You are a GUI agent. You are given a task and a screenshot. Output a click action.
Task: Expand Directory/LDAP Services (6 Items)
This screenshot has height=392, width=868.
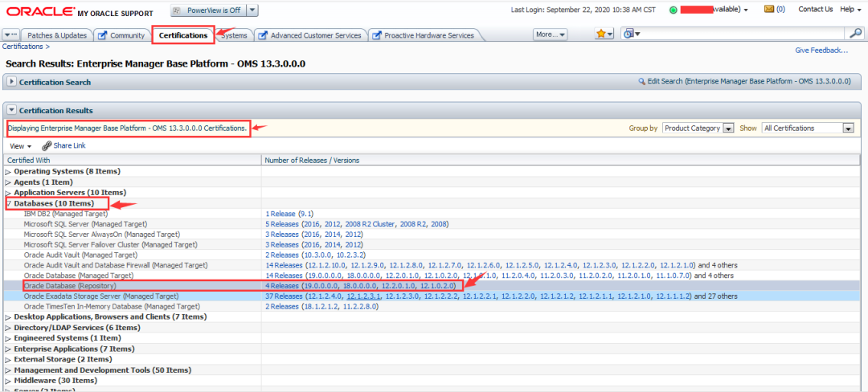coord(8,327)
